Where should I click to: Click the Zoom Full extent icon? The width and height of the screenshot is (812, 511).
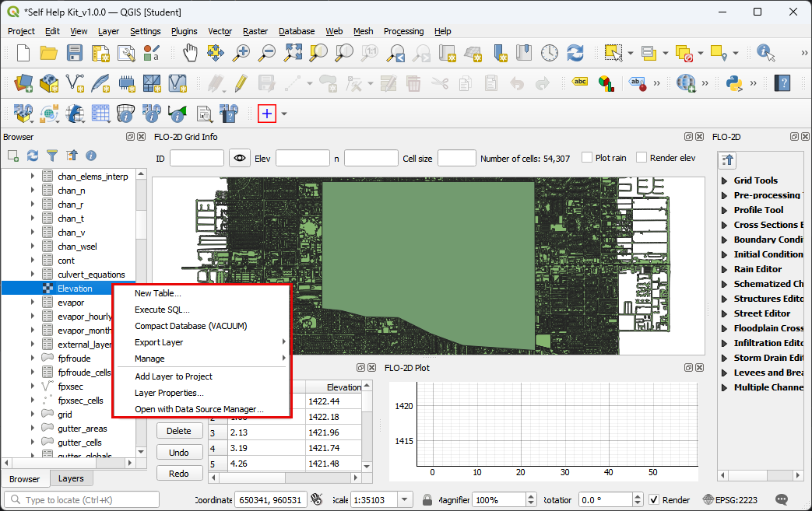point(293,53)
